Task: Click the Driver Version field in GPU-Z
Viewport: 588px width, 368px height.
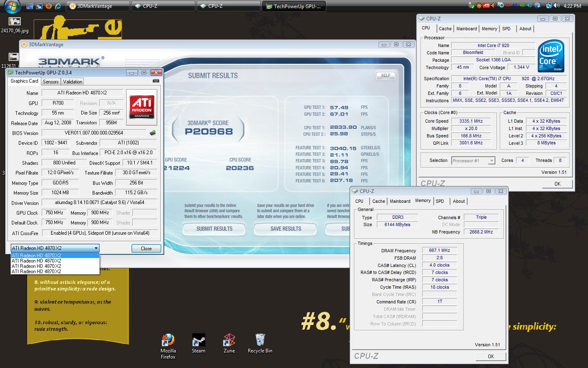Action: [x=100, y=202]
